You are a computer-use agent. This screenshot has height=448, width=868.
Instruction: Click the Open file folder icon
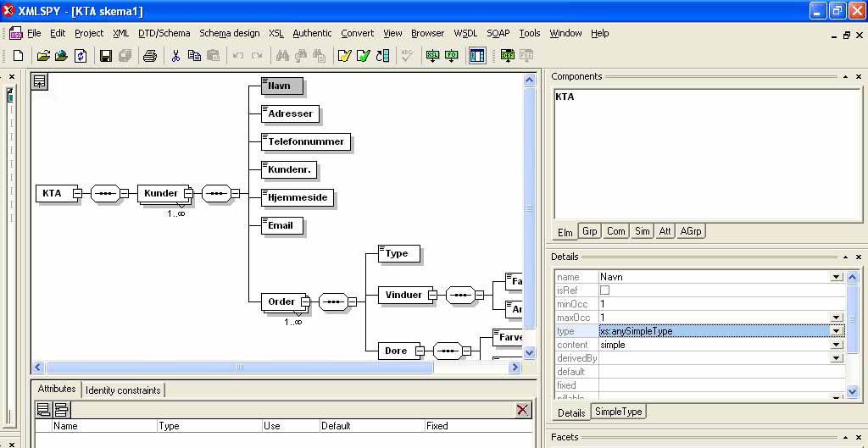pos(42,56)
